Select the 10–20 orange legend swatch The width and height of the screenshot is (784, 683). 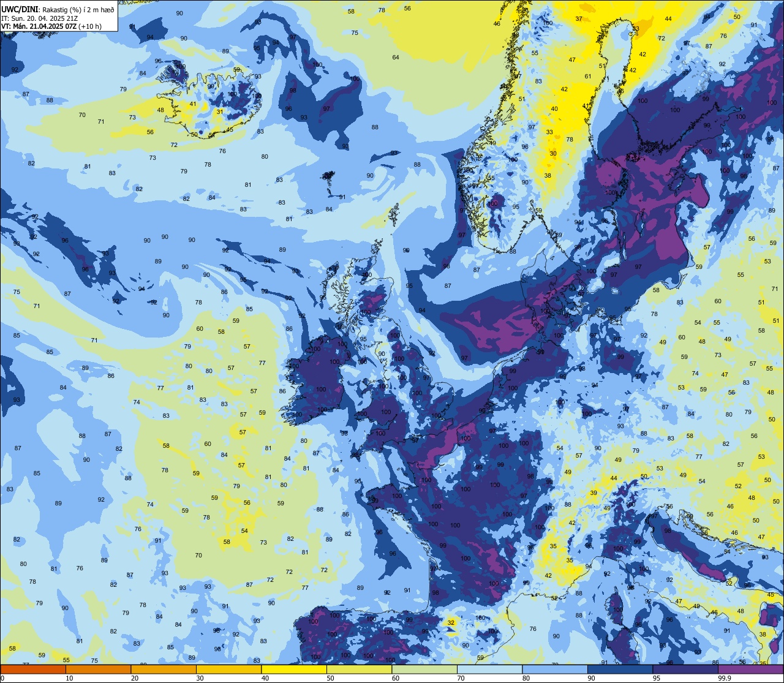pyautogui.click(x=98, y=670)
